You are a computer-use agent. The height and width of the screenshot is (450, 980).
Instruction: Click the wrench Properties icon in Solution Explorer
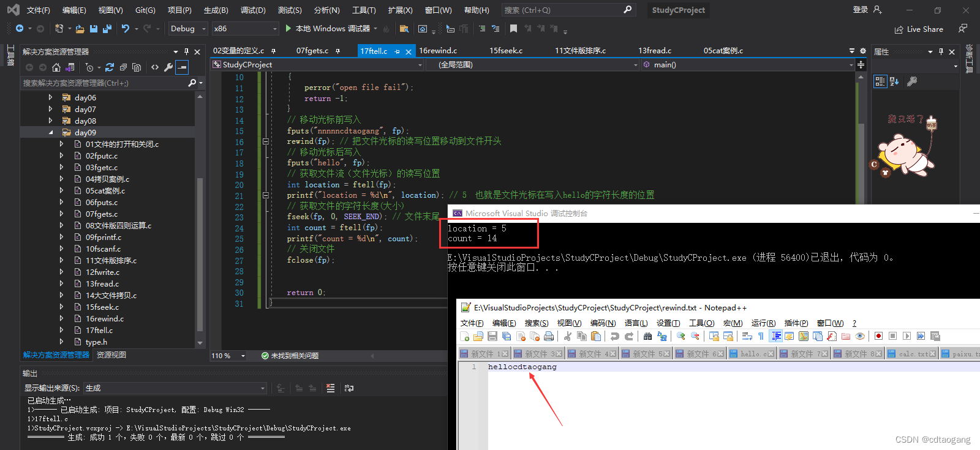pos(168,67)
